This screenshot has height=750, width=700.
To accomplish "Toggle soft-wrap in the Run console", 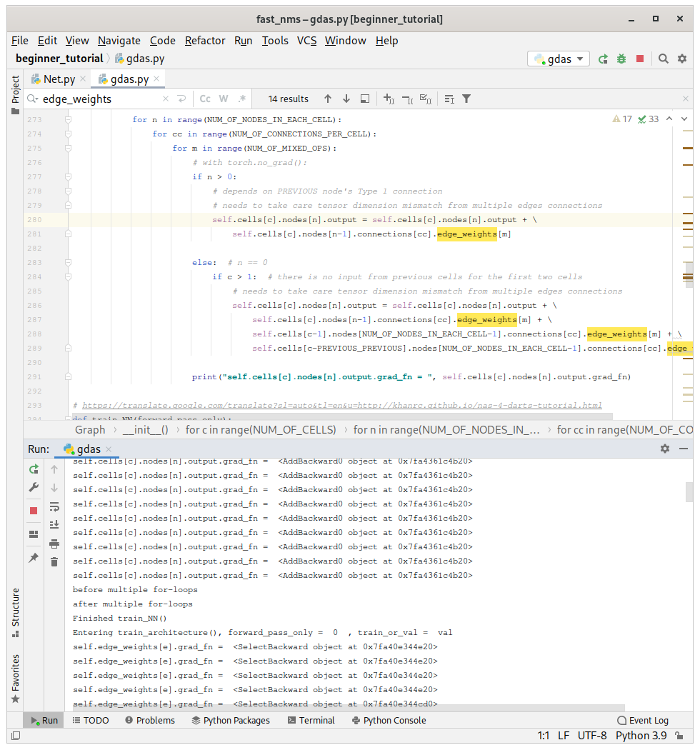I will coord(54,506).
